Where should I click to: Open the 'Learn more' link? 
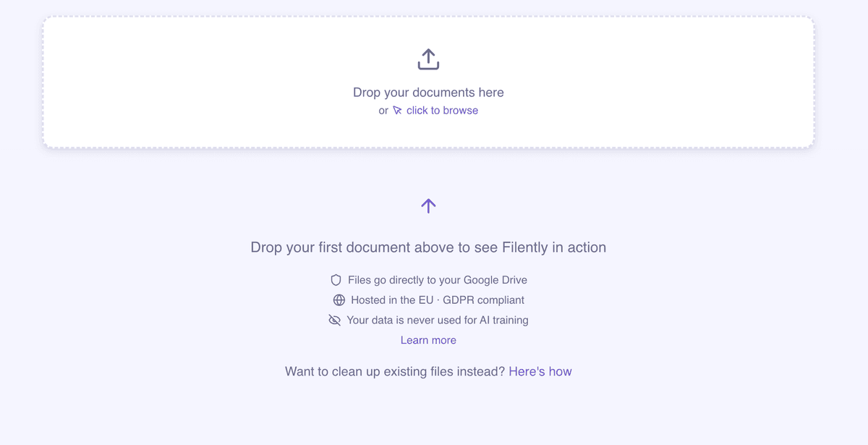[428, 339]
